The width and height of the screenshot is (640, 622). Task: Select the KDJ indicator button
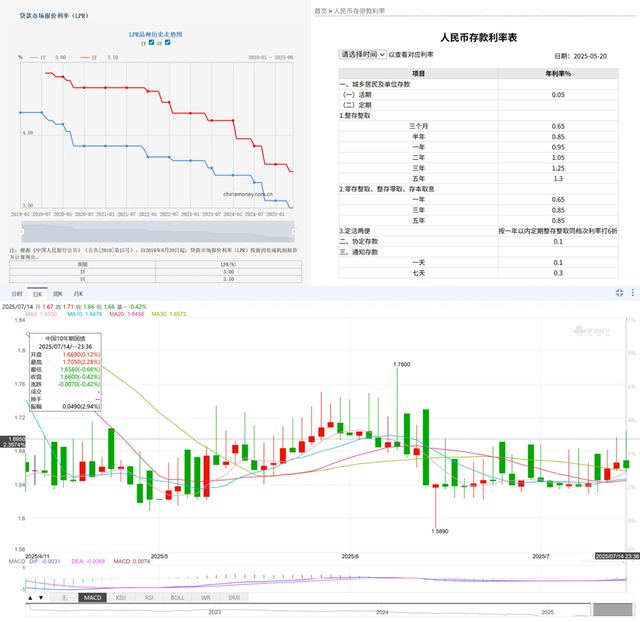click(x=121, y=598)
